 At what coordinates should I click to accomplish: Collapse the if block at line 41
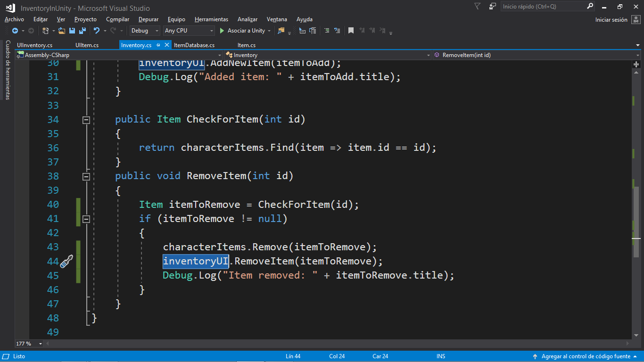(86, 219)
